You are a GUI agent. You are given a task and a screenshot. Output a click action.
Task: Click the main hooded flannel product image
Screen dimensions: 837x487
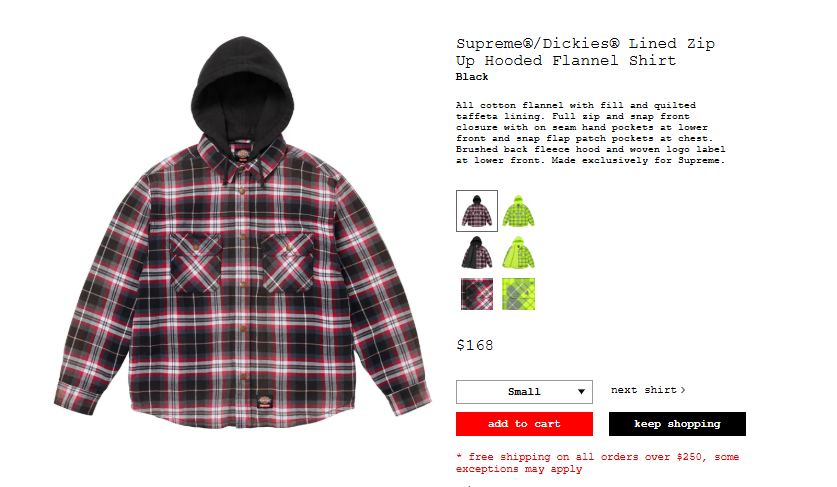pyautogui.click(x=242, y=233)
